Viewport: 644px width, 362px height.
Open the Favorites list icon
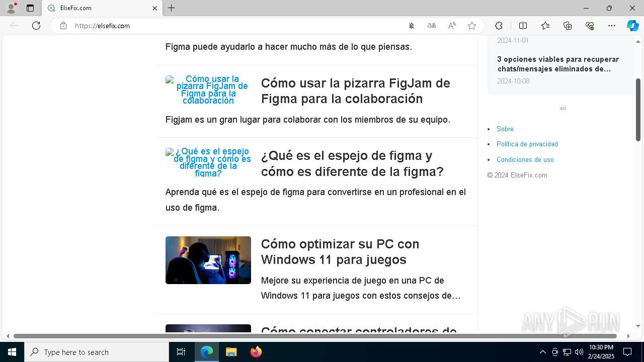tap(545, 26)
